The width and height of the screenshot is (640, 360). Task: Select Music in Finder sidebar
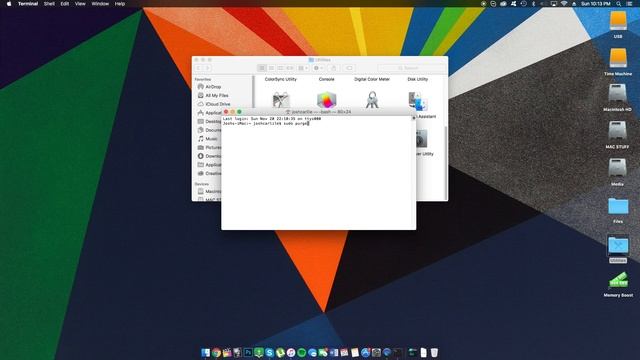[x=208, y=139]
